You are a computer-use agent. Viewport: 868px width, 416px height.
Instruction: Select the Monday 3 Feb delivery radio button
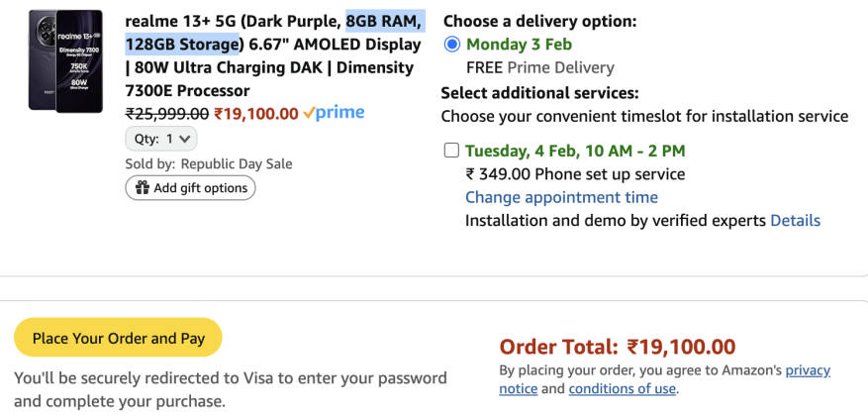click(452, 44)
